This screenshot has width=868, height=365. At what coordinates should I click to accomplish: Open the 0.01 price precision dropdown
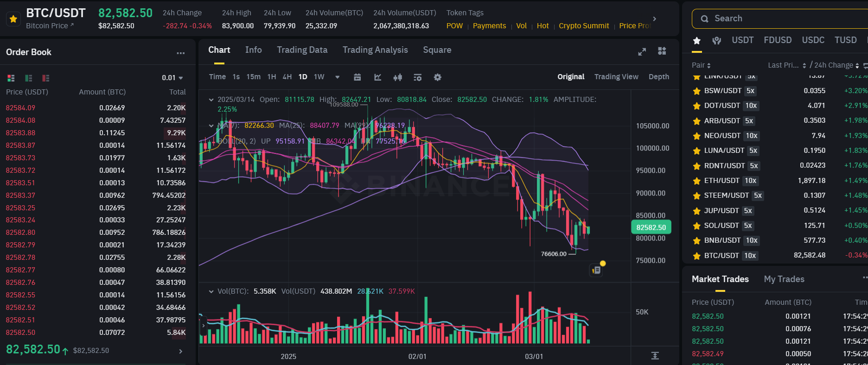point(172,78)
